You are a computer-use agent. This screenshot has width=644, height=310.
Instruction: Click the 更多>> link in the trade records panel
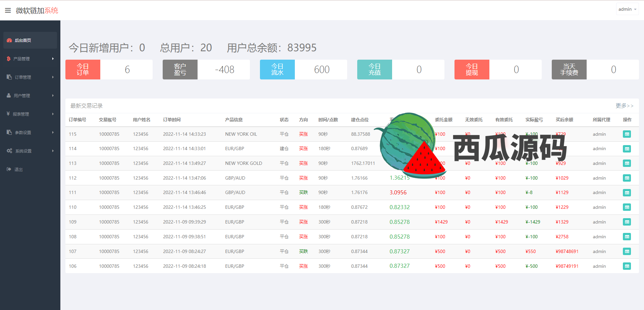(x=624, y=106)
